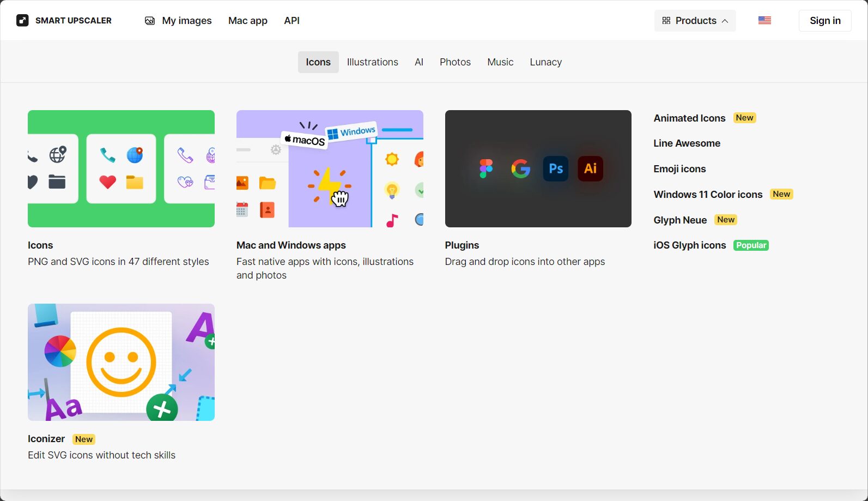868x501 pixels.
Task: Click 'Fast native apps with icons' description
Action: coord(325,268)
